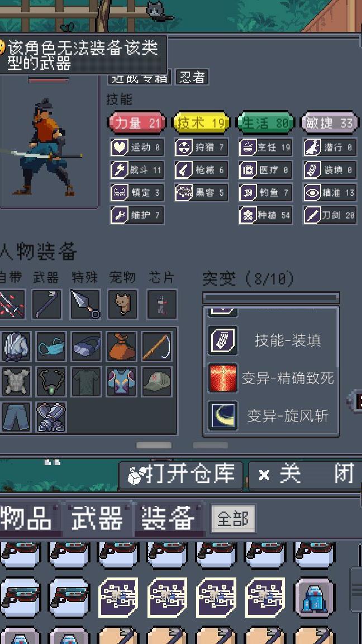Screen dimensions: 362x644
Task: Toggle the 全部 filter button
Action: pos(233,519)
